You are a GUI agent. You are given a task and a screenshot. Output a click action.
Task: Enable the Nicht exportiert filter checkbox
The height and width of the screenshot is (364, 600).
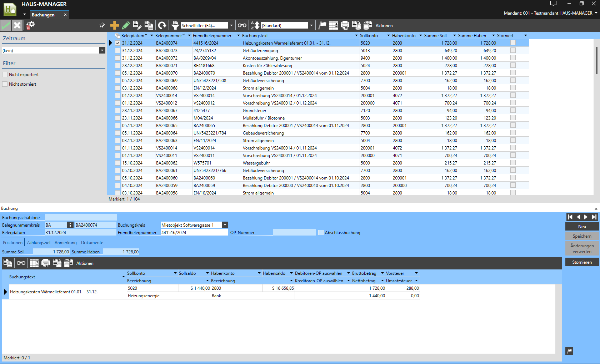[x=5, y=75]
